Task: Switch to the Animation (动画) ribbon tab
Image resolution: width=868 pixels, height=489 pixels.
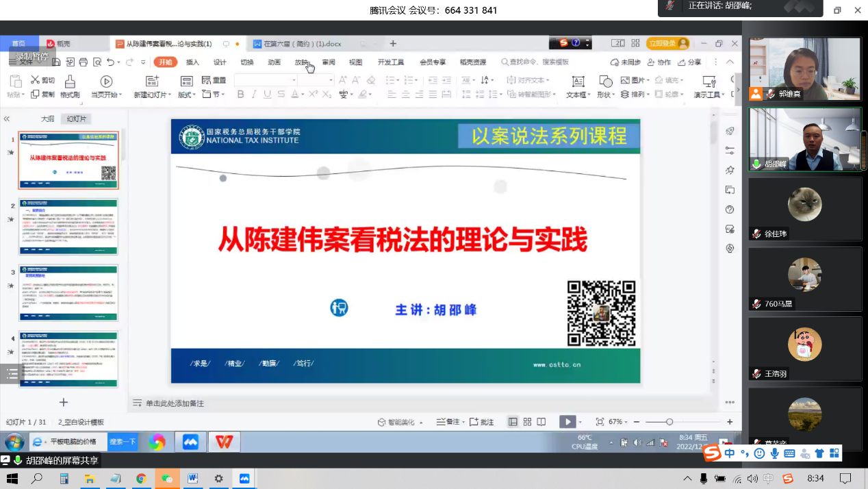Action: (274, 62)
